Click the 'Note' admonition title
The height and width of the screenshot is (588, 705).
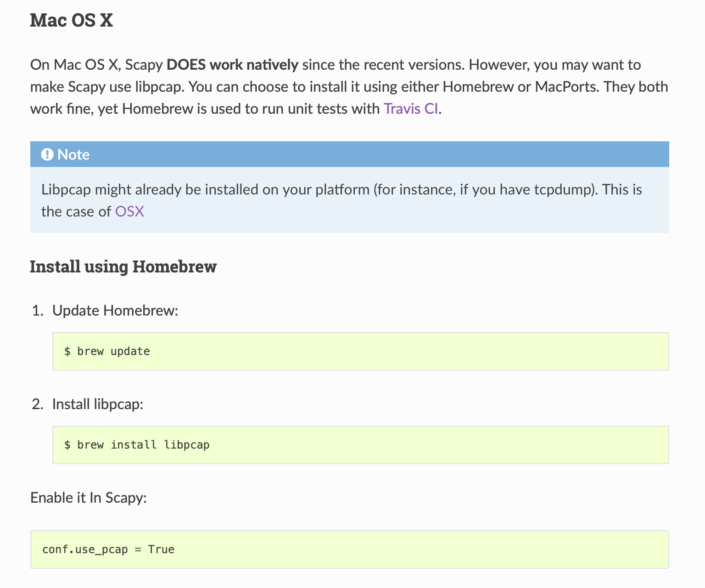pyautogui.click(x=349, y=154)
